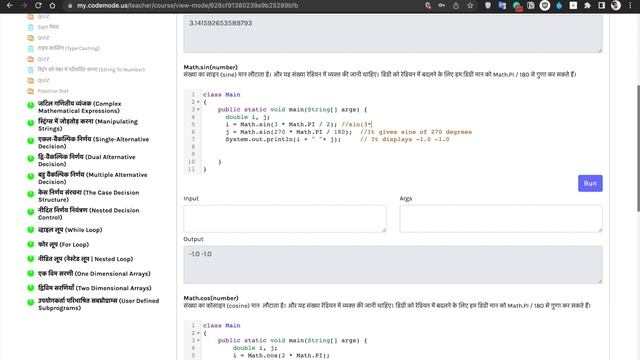The width and height of the screenshot is (640, 360).
Task: Click green icon beside One Dimensional Arrays
Action: pos(31,273)
